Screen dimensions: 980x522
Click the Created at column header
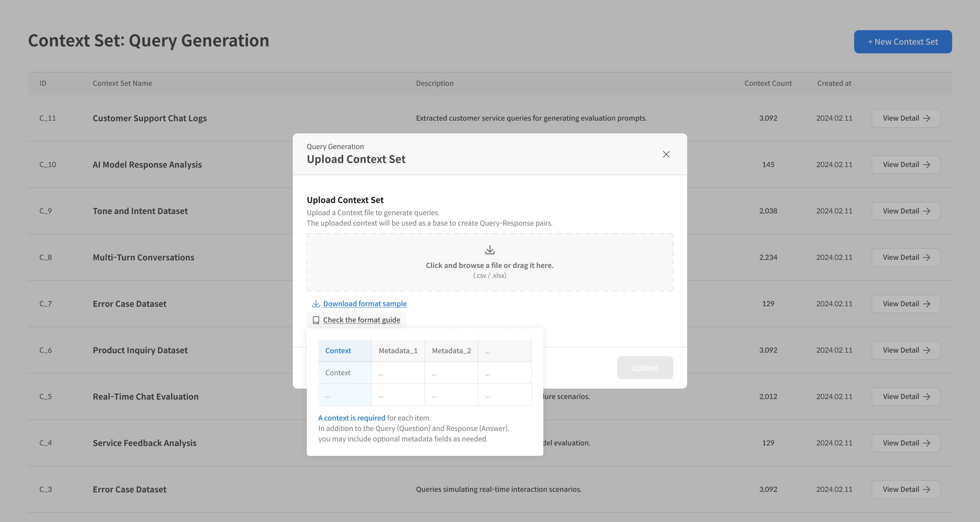pyautogui.click(x=834, y=83)
